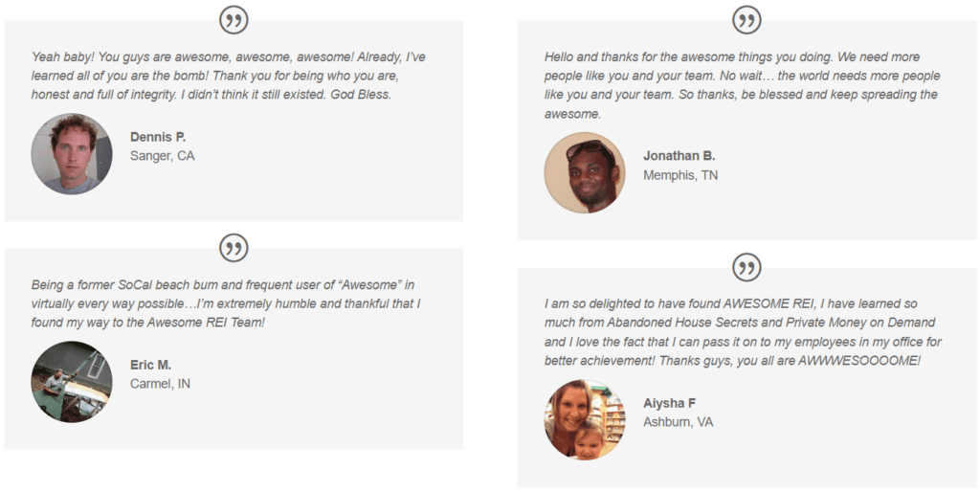Click the quote icon above Eric M.'s testimonial

pyautogui.click(x=234, y=248)
